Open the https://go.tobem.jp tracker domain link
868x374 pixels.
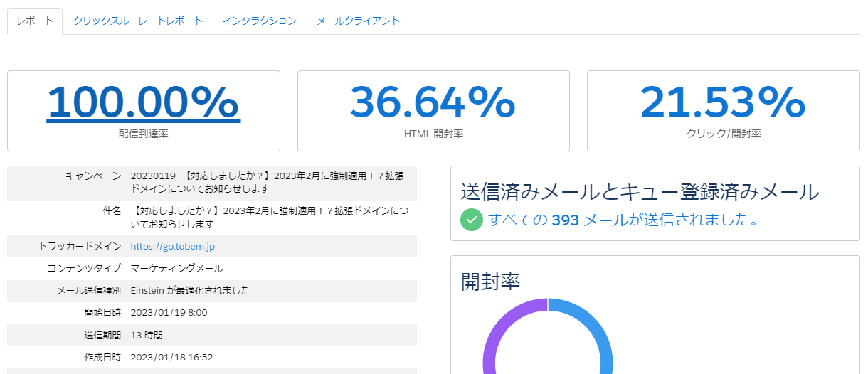(173, 247)
